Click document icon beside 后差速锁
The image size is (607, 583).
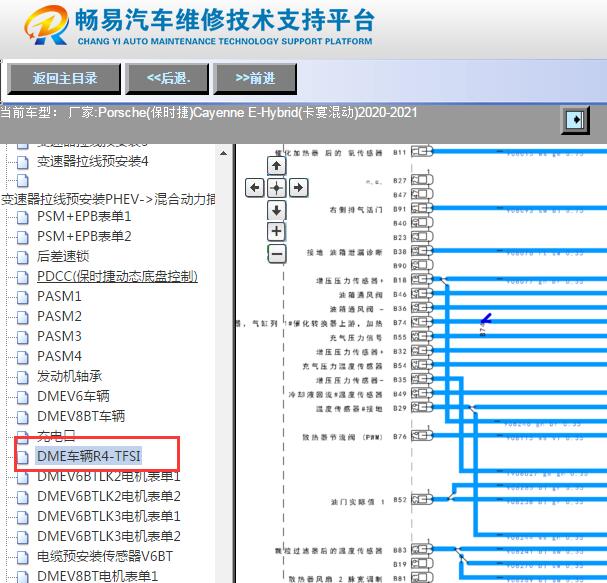(23, 257)
